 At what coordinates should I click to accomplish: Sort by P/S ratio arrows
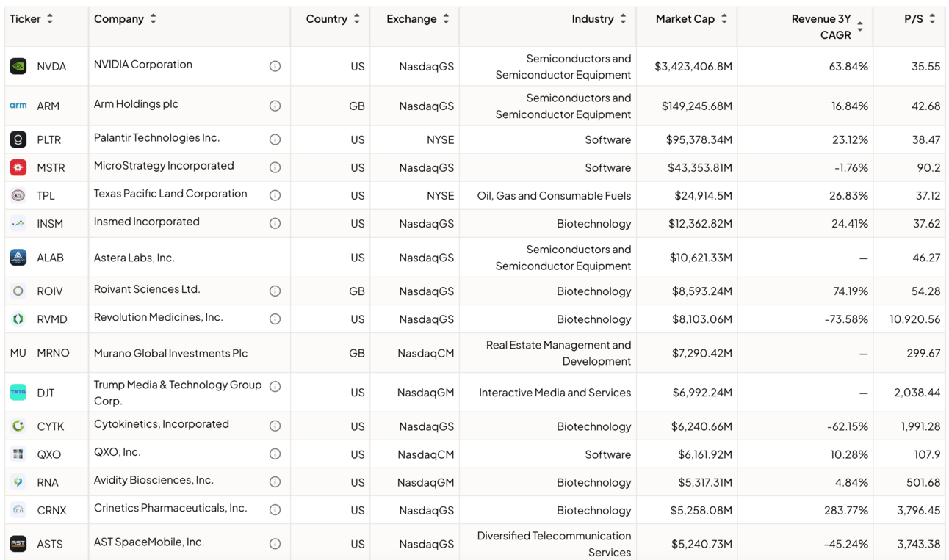932,19
